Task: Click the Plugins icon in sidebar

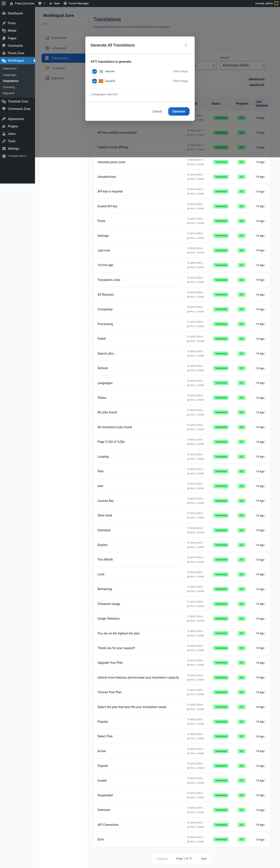Action: click(4, 126)
